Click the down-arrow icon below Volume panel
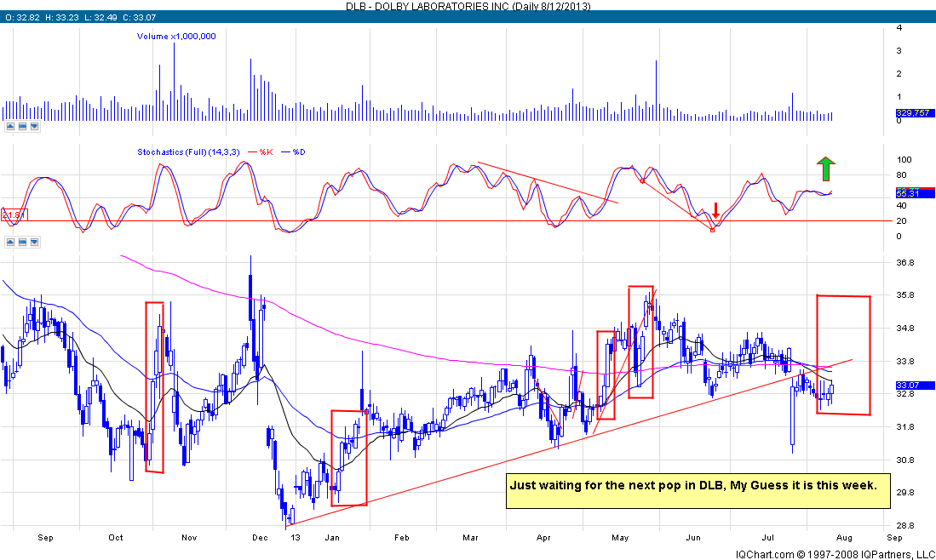This screenshot has width=936, height=560. point(34,127)
